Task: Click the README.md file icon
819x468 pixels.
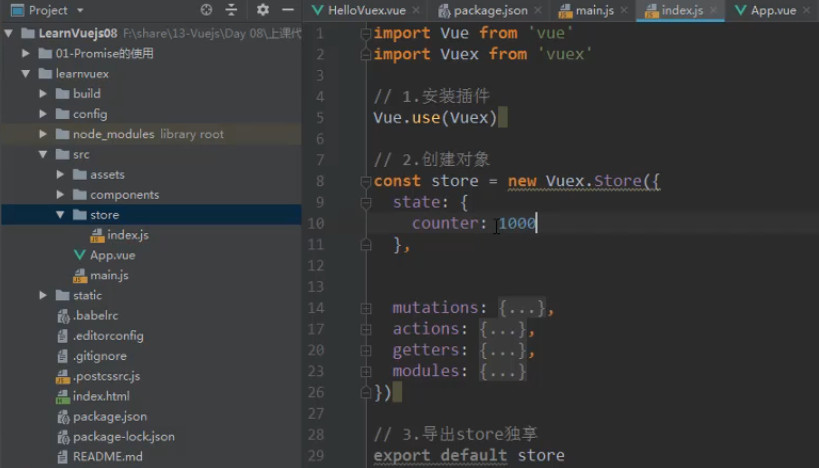Action: click(x=63, y=457)
